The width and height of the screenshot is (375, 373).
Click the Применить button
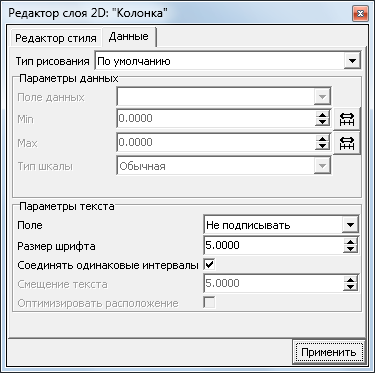(x=328, y=352)
